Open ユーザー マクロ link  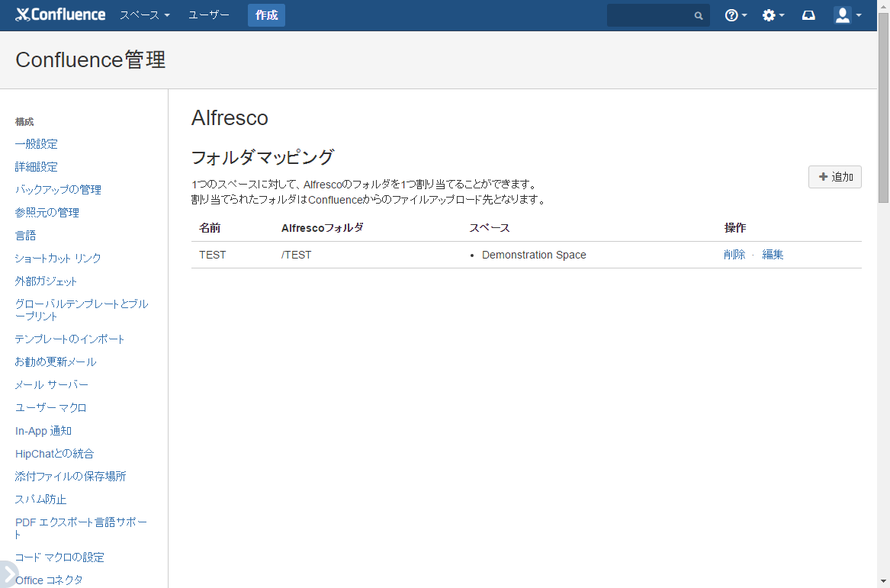click(50, 407)
